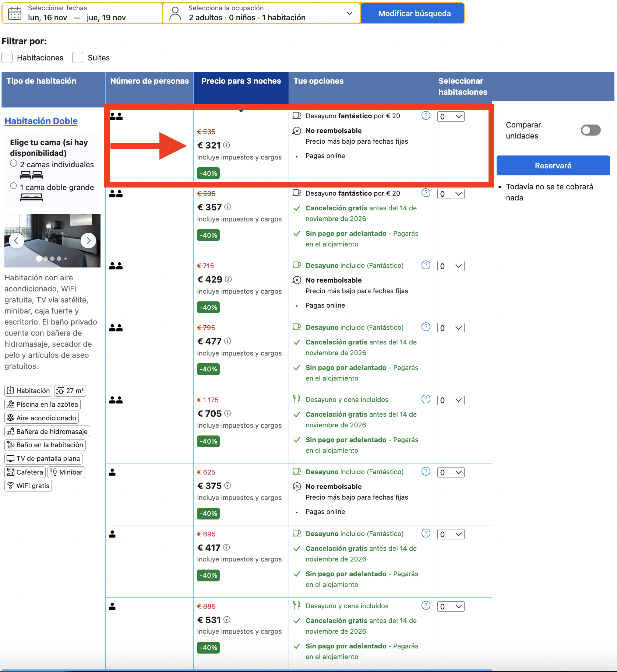
Task: Click the person occupancy icon
Action: point(175,13)
